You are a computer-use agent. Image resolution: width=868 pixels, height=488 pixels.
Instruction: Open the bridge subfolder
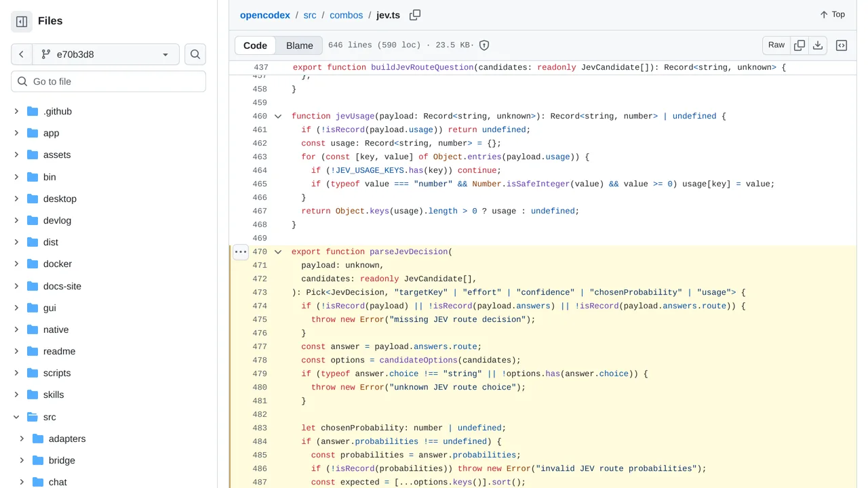(62, 460)
